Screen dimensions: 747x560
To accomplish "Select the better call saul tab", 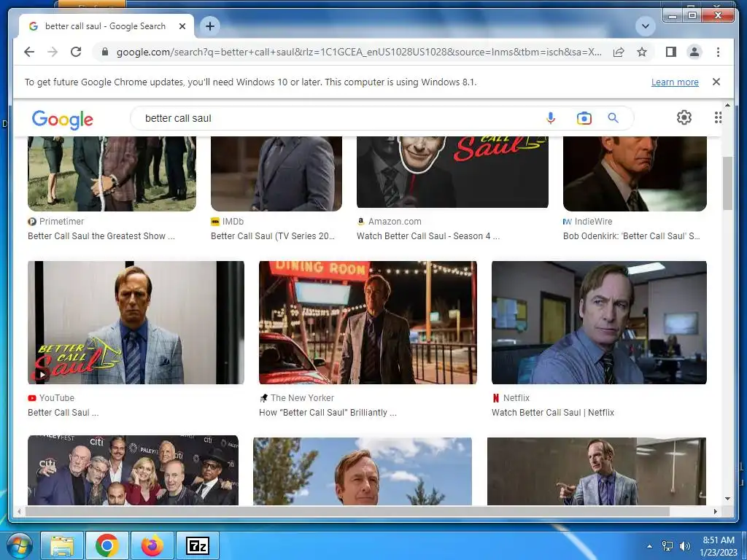I will point(107,26).
